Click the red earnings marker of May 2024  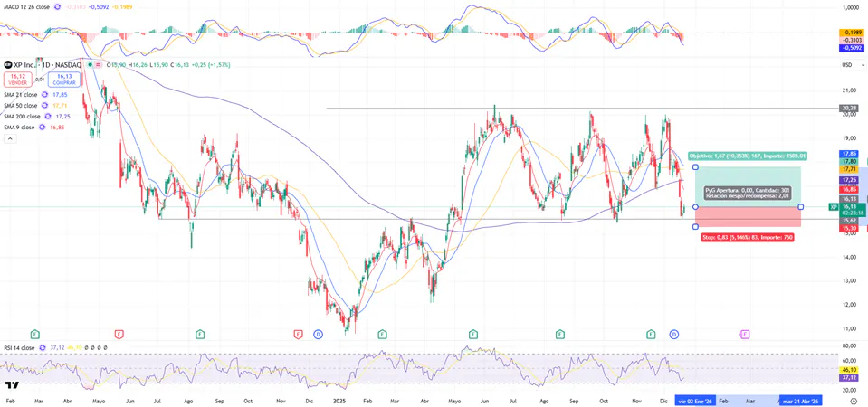coord(119,334)
